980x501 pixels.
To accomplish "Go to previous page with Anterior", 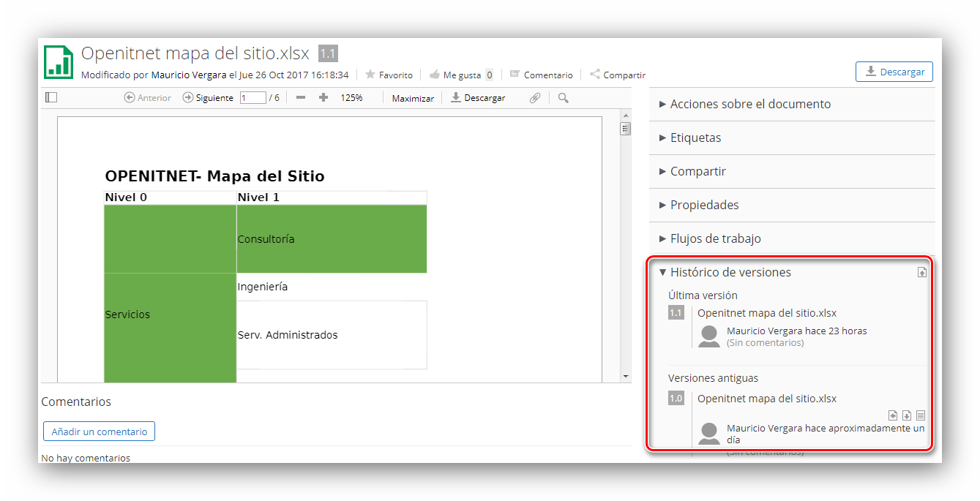I will tap(148, 97).
